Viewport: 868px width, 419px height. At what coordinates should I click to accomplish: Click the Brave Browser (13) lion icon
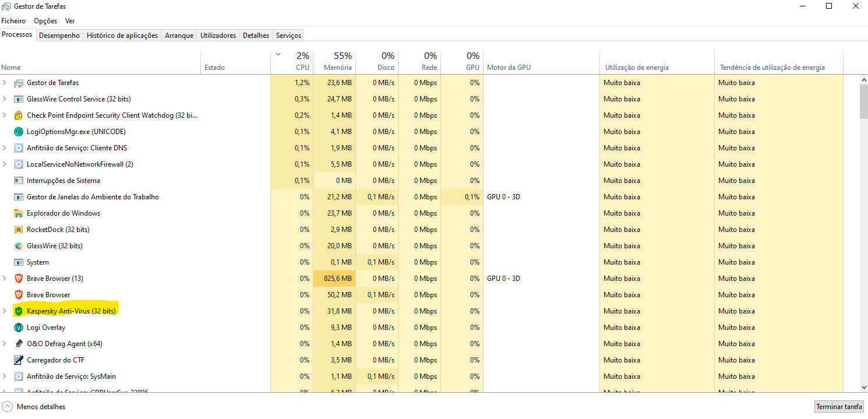pyautogui.click(x=18, y=279)
